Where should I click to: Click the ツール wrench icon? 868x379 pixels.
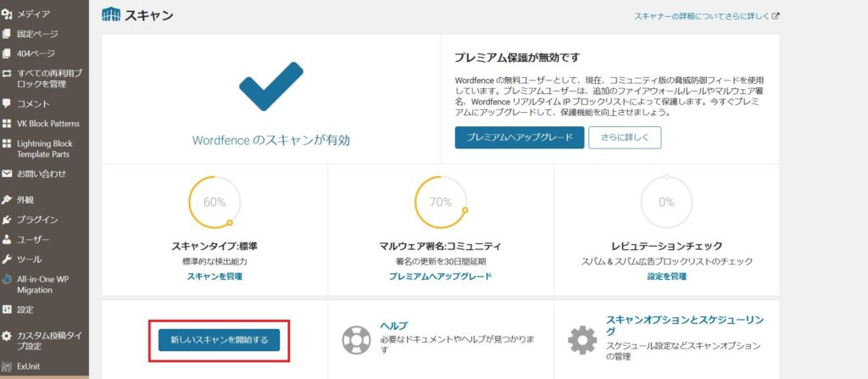tap(7, 259)
